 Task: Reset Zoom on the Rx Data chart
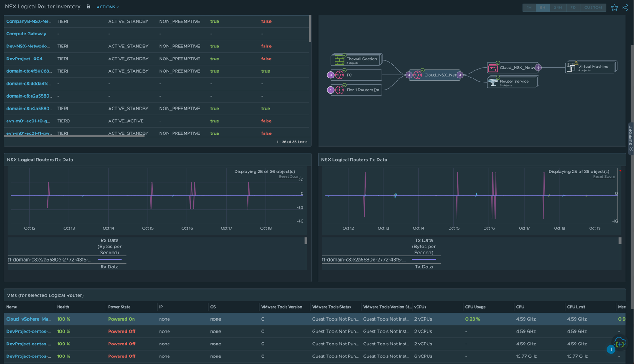pos(289,176)
